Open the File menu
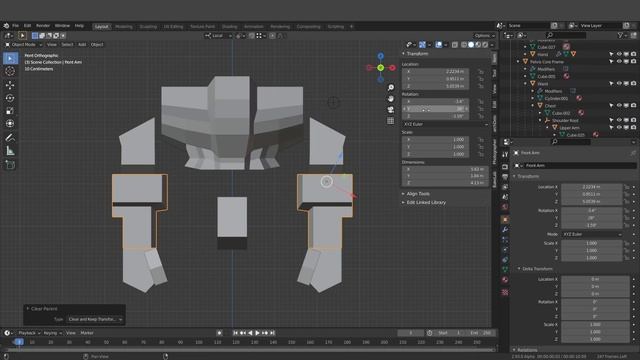The width and height of the screenshot is (640, 360). click(x=16, y=26)
